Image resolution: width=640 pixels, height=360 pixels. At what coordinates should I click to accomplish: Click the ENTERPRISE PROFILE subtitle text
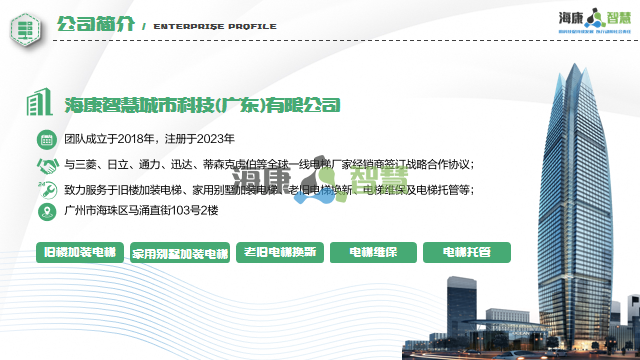[215, 27]
